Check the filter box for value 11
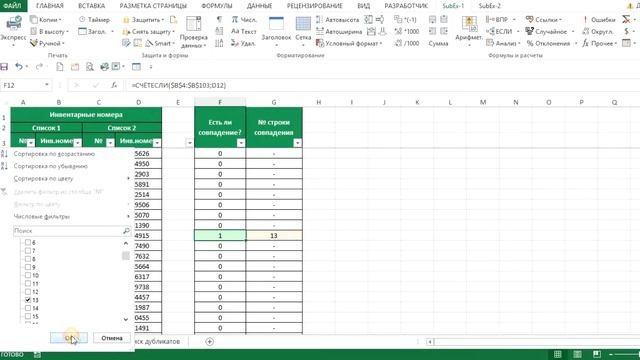Viewport: 640px width, 360px height. point(28,283)
